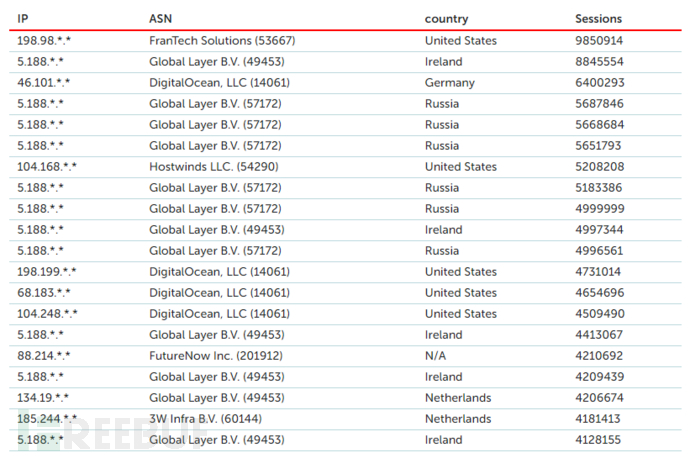
Task: Click the N/A country cell
Action: pos(436,356)
